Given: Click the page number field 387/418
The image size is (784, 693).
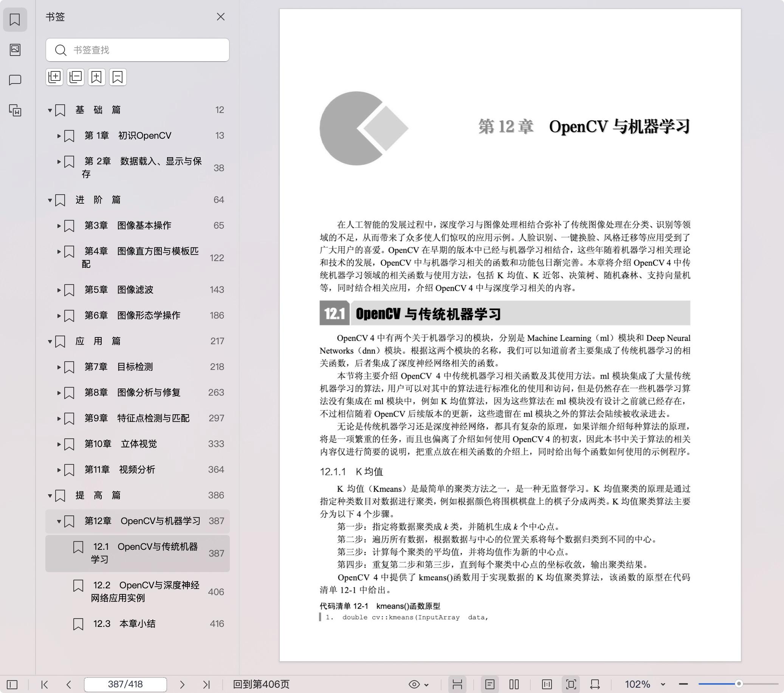Looking at the screenshot, I should pos(126,684).
